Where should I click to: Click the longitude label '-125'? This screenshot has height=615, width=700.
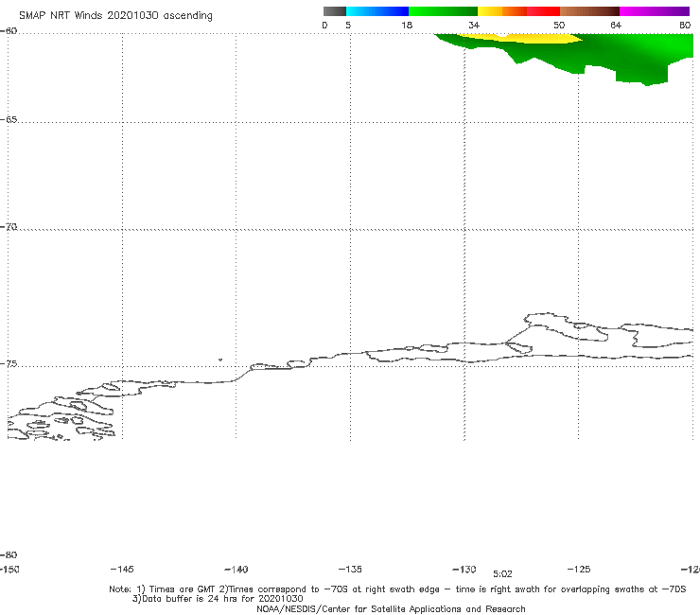pyautogui.click(x=579, y=569)
